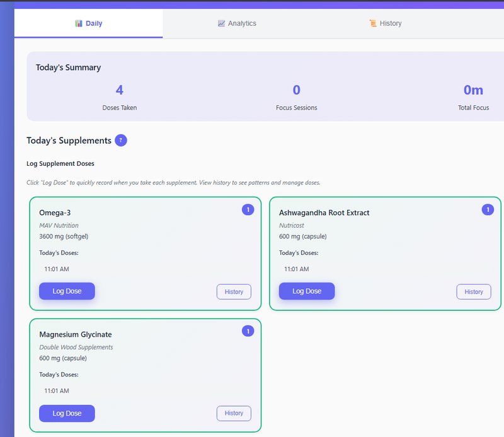View Magnesium Glycinate dose history

[x=234, y=414]
